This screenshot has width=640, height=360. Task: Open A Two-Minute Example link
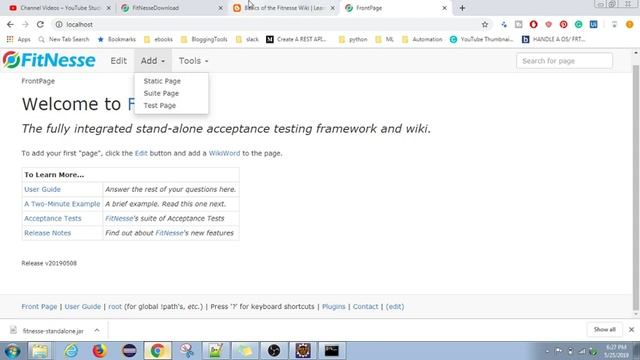(x=62, y=204)
